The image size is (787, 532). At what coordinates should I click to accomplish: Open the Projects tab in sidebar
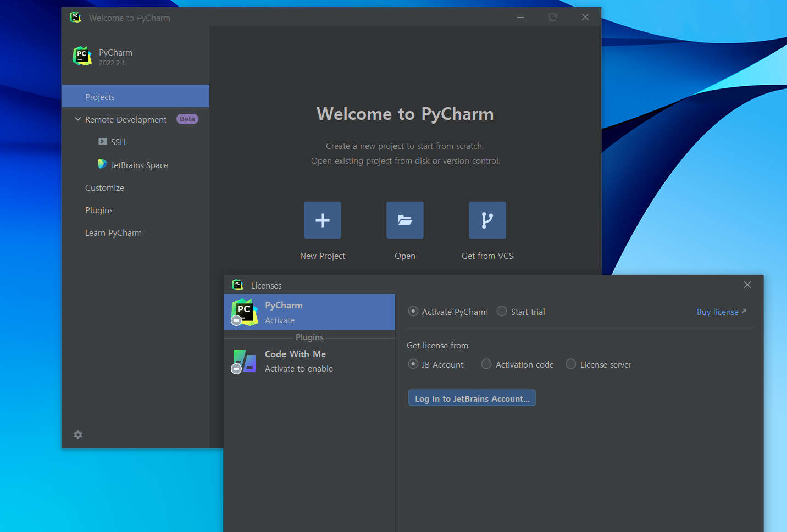pos(135,96)
